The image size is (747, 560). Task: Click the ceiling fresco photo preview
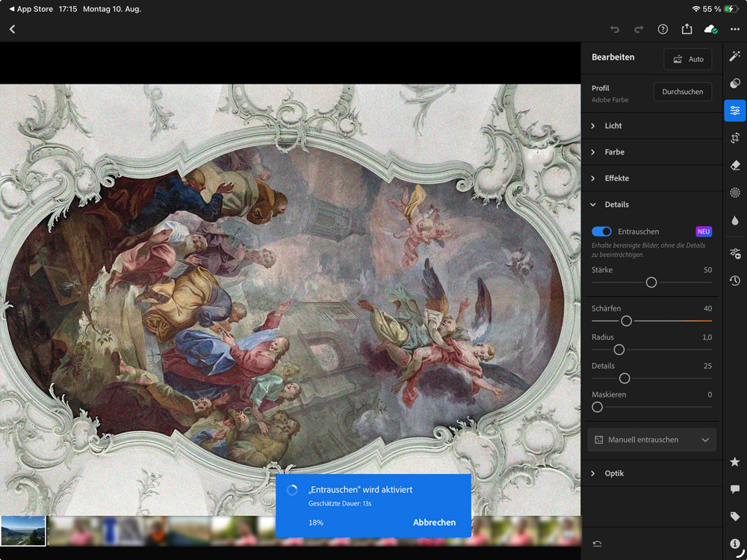point(290,300)
